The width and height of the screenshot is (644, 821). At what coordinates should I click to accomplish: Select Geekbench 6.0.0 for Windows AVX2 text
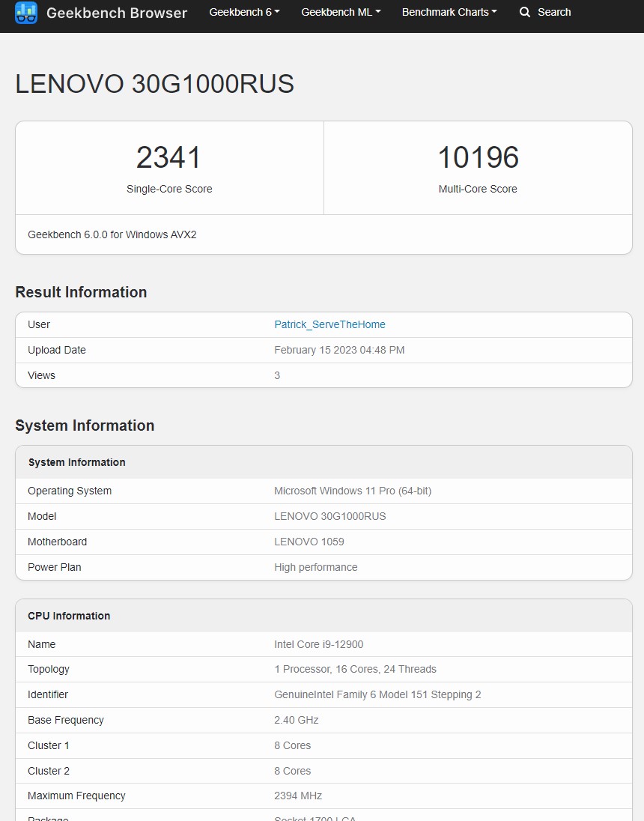tap(112, 234)
